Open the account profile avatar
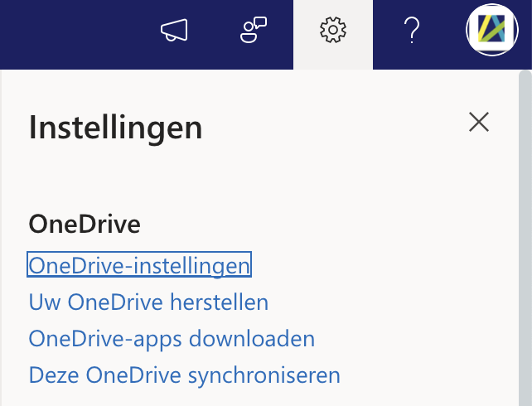 click(x=492, y=31)
